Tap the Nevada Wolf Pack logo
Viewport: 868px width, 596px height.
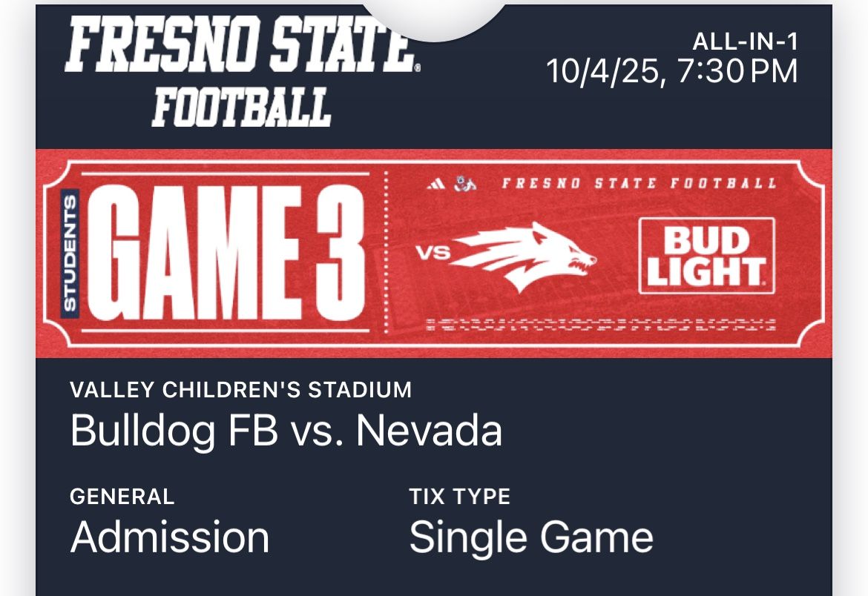pos(524,256)
